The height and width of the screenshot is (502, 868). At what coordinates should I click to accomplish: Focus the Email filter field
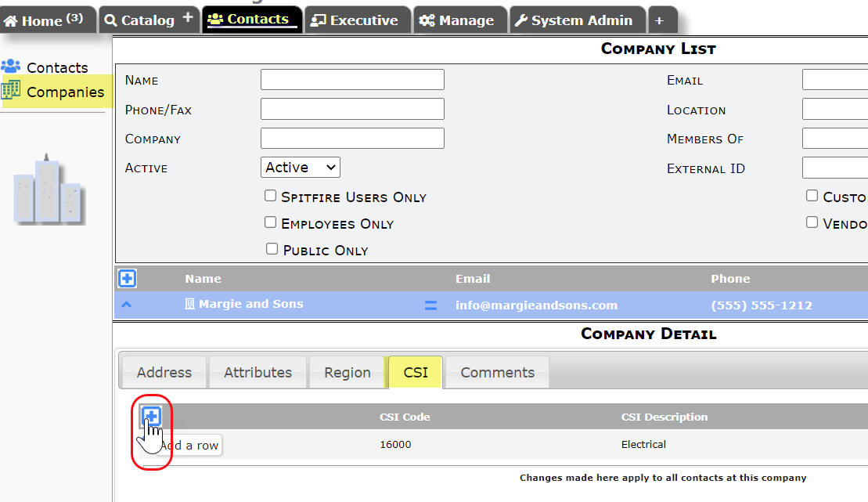tap(835, 80)
